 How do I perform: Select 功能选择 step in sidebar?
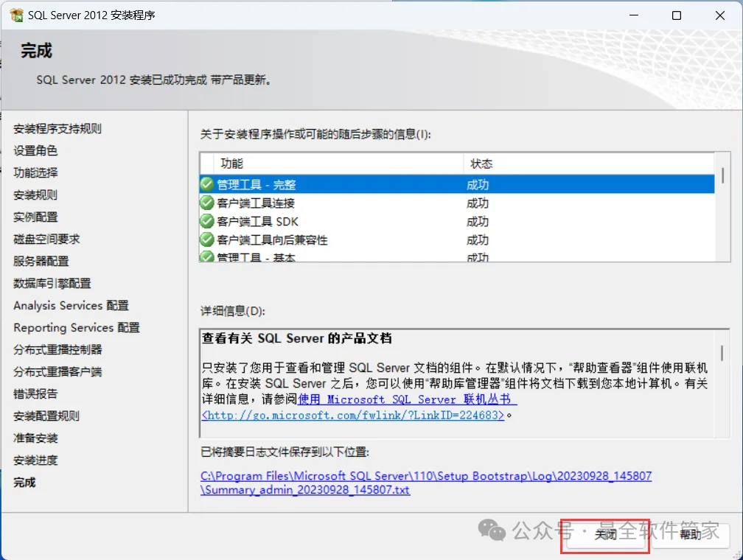(x=35, y=172)
